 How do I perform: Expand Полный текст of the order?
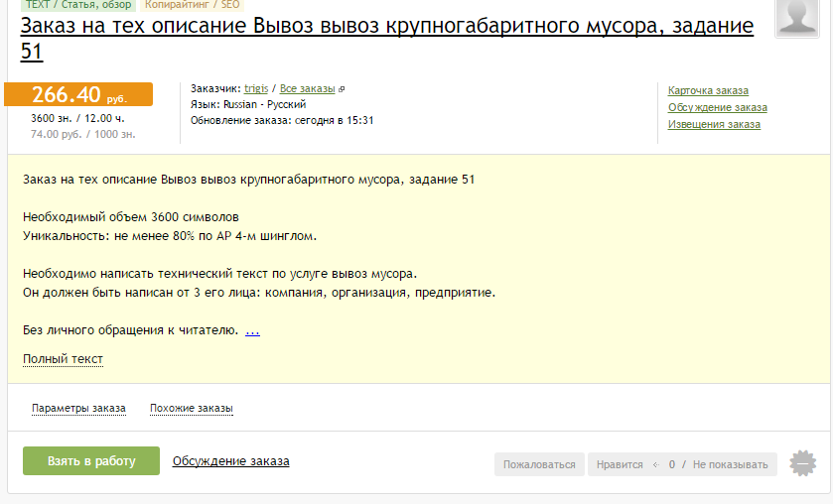(63, 359)
